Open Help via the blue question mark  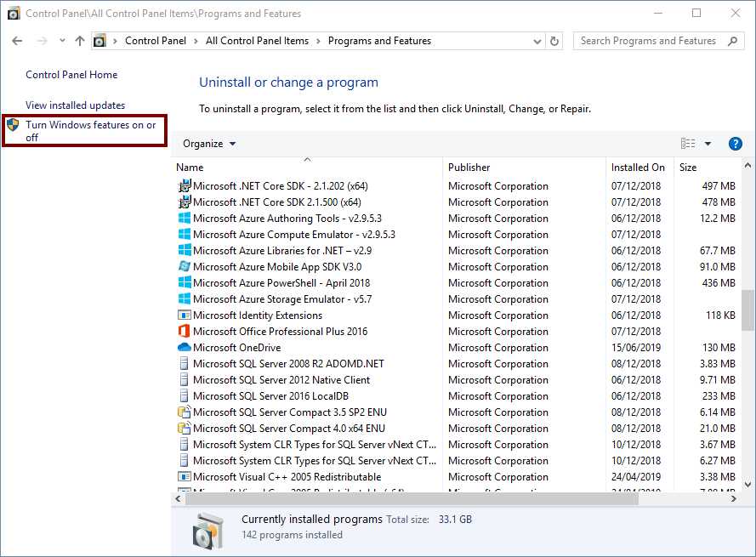point(735,143)
